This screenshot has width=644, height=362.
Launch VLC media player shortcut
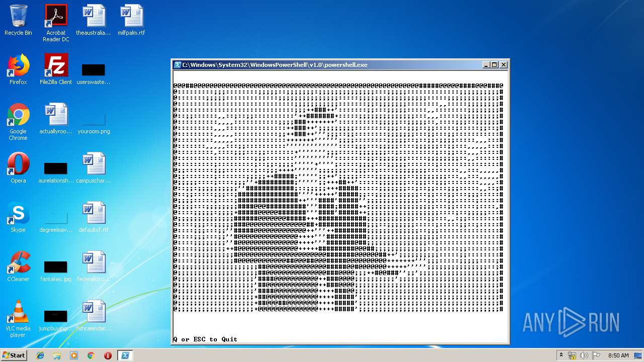click(x=18, y=319)
